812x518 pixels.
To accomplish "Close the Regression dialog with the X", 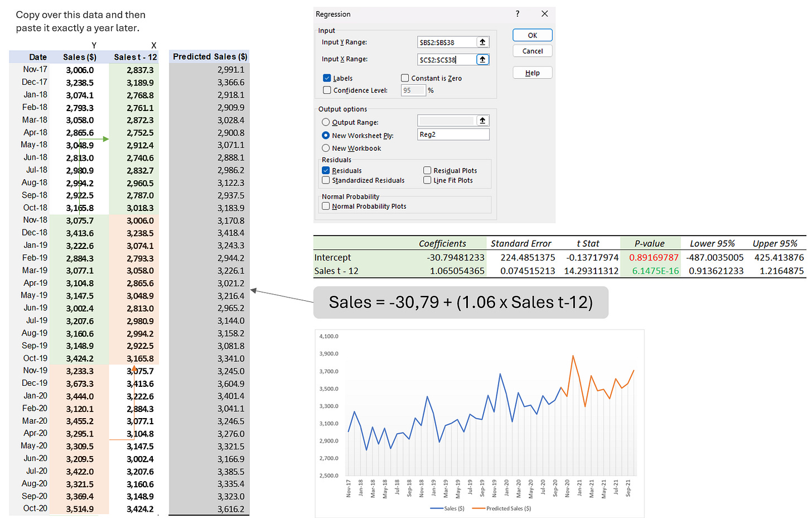I will pyautogui.click(x=545, y=14).
